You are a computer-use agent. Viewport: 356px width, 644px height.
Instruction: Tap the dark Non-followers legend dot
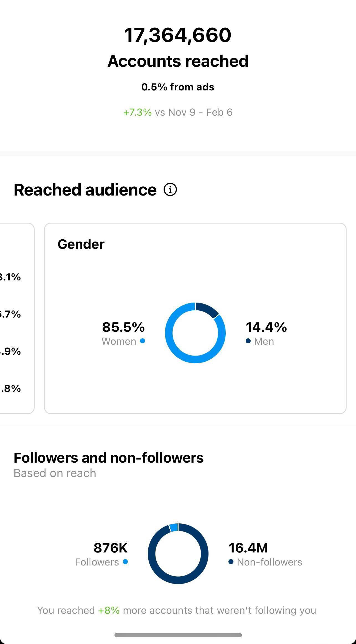point(231,562)
